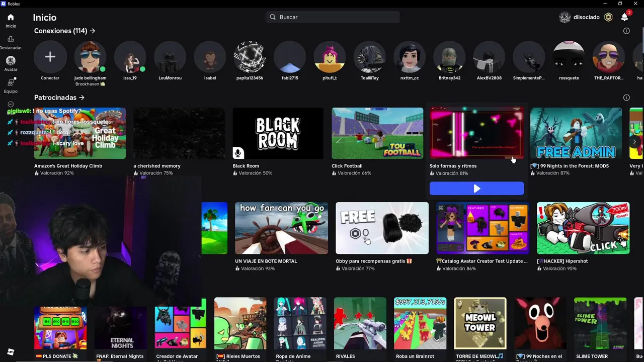Viewport: 644px width, 362px height.
Task: Click the disociado profile avatar
Action: pyautogui.click(x=565, y=17)
